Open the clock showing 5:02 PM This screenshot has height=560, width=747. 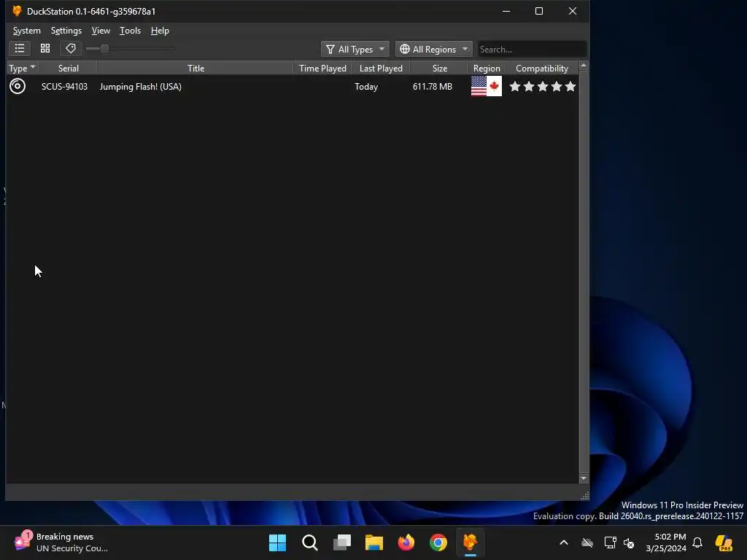tap(666, 542)
